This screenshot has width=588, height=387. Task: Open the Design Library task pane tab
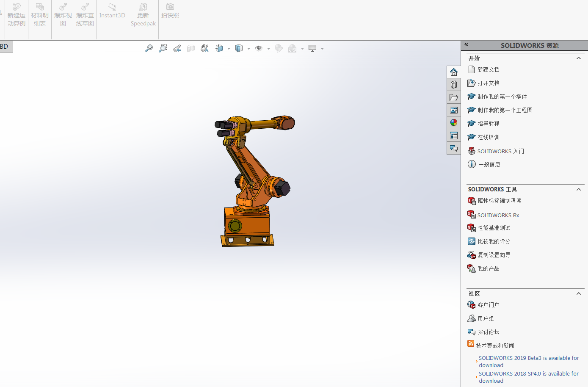(454, 85)
